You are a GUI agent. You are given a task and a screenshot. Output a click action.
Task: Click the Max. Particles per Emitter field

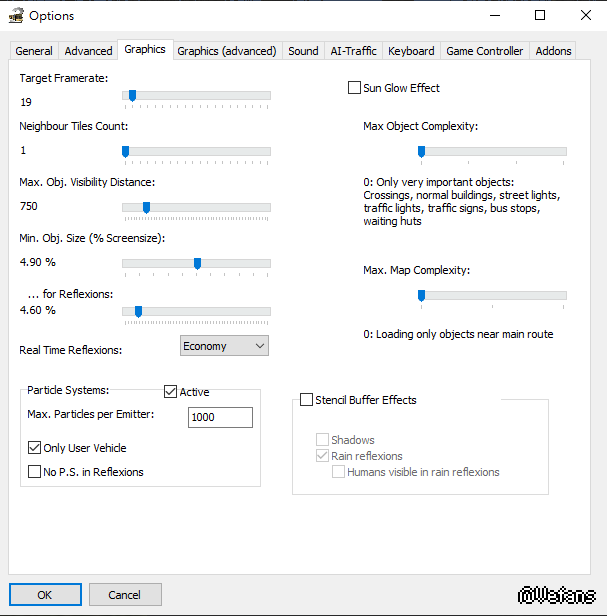[x=220, y=417]
